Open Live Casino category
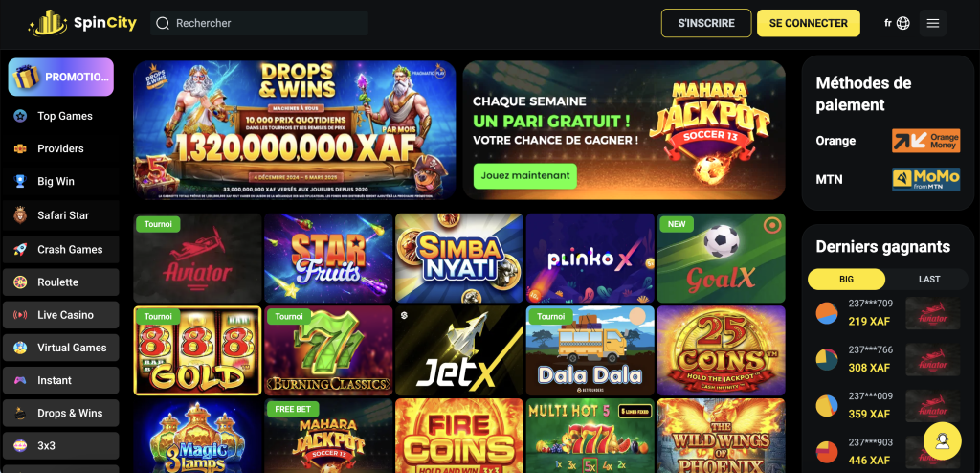This screenshot has height=473, width=980. click(60, 315)
